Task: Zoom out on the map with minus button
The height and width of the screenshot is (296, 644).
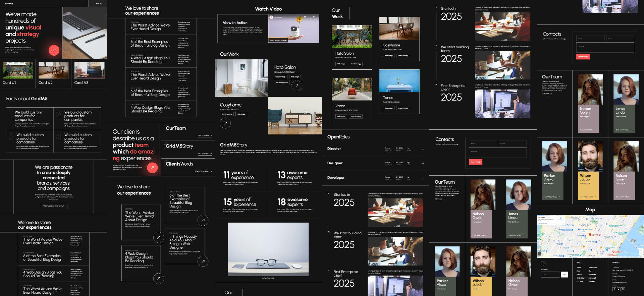Action: coord(641,254)
